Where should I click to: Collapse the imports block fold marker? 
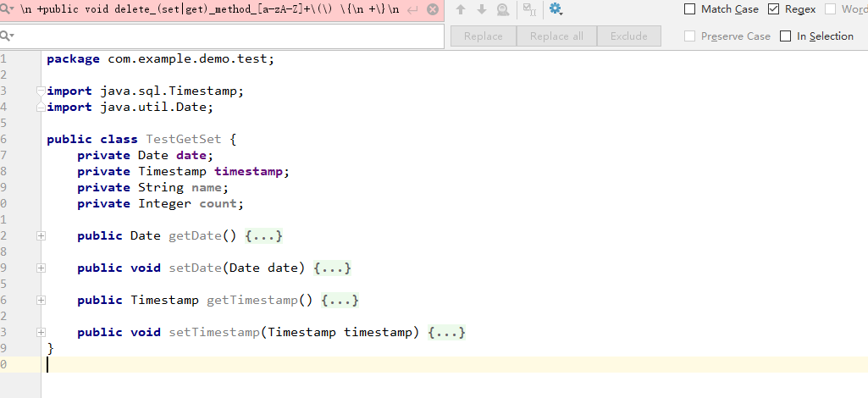[x=41, y=91]
